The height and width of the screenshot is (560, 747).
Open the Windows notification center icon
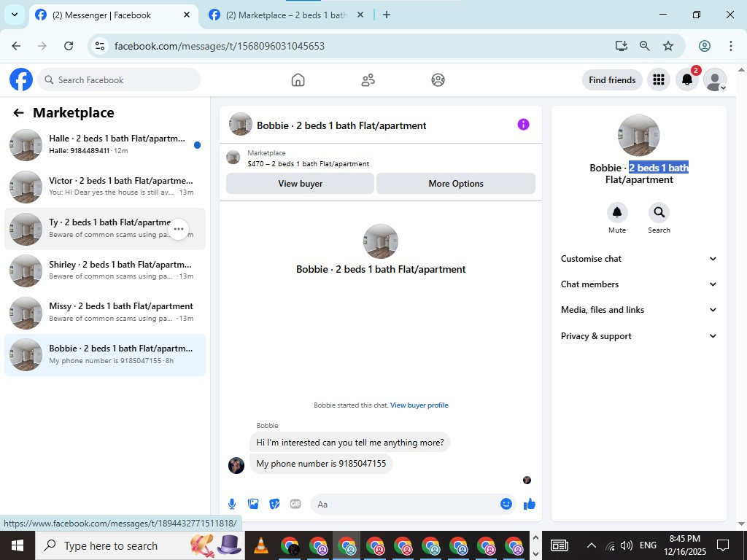point(723,545)
